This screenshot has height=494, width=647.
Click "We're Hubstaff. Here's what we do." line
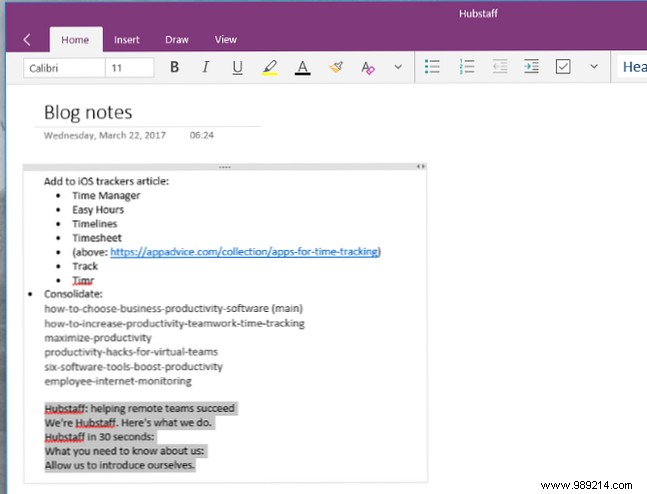click(128, 423)
